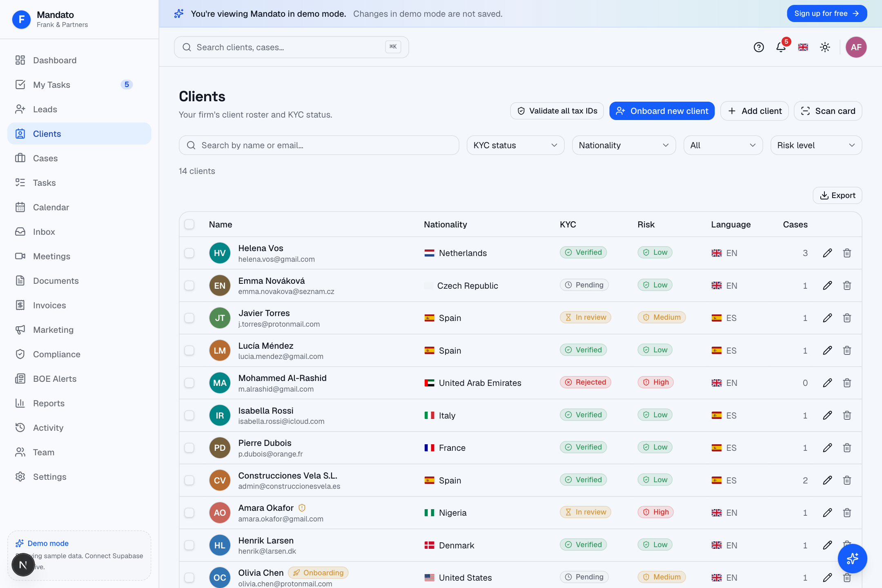Delete Amara Okafor with trash icon

(x=847, y=512)
